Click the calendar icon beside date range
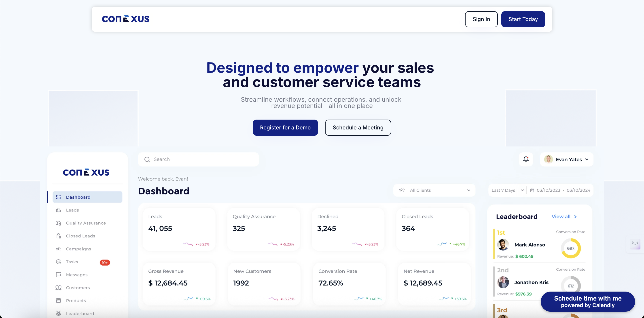The height and width of the screenshot is (318, 644). [x=532, y=190]
